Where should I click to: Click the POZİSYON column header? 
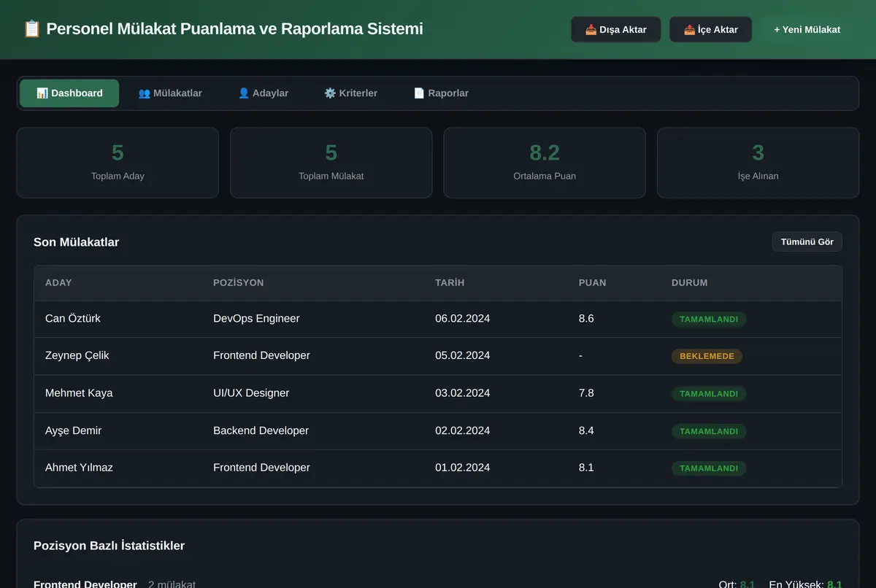(239, 283)
